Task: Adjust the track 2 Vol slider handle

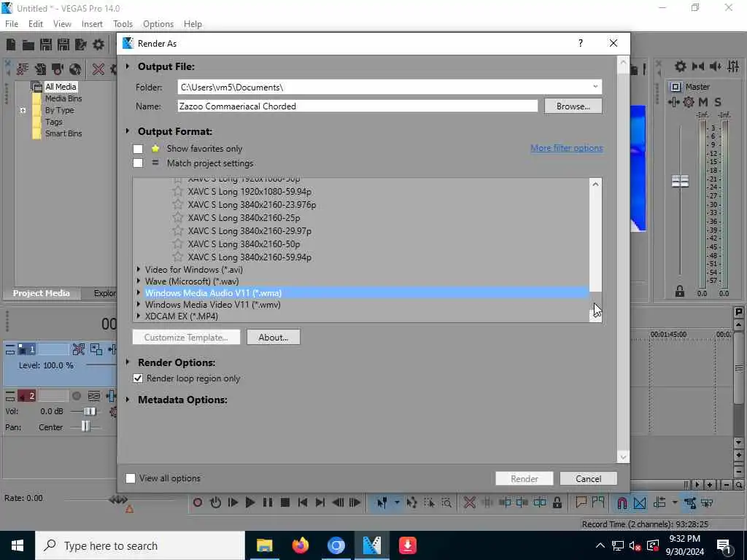Action: pos(90,411)
